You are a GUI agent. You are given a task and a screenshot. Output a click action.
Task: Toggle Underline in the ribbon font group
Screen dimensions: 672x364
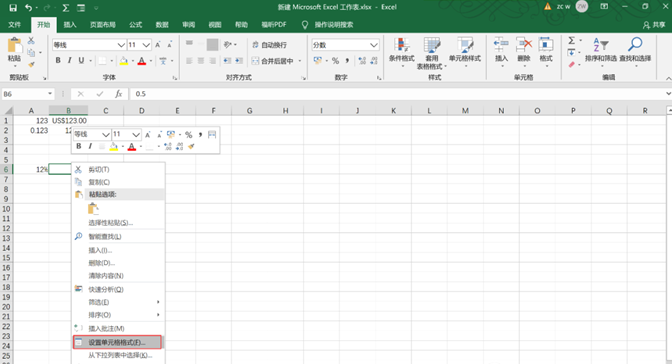[x=81, y=61]
